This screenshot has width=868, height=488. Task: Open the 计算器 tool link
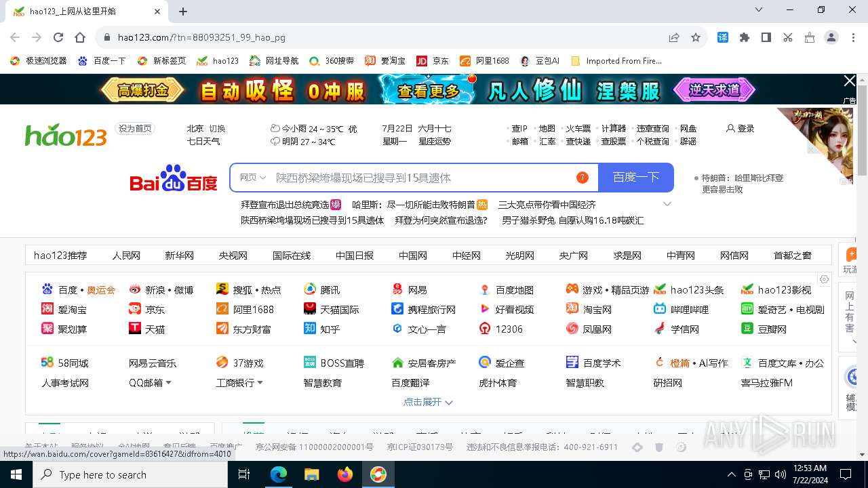click(x=613, y=129)
